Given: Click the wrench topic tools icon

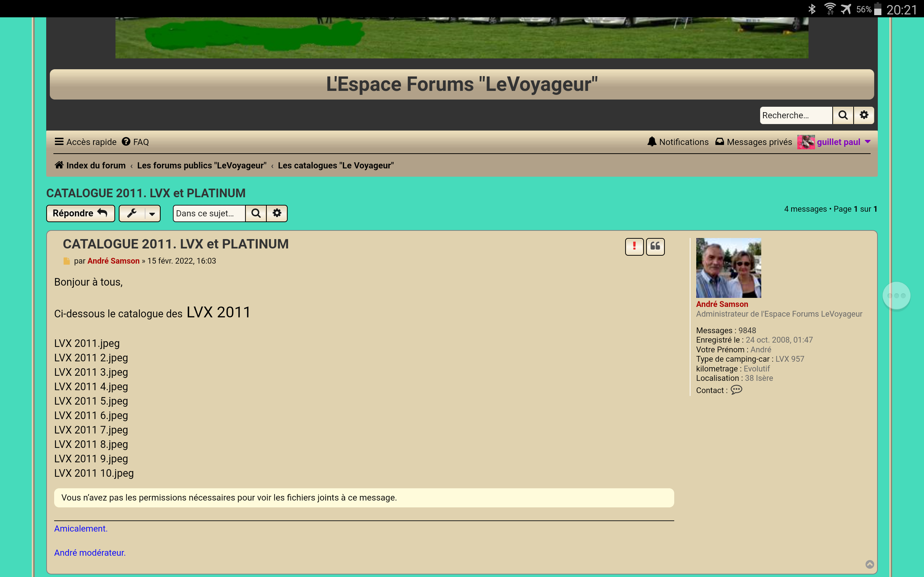Looking at the screenshot, I should coord(131,213).
